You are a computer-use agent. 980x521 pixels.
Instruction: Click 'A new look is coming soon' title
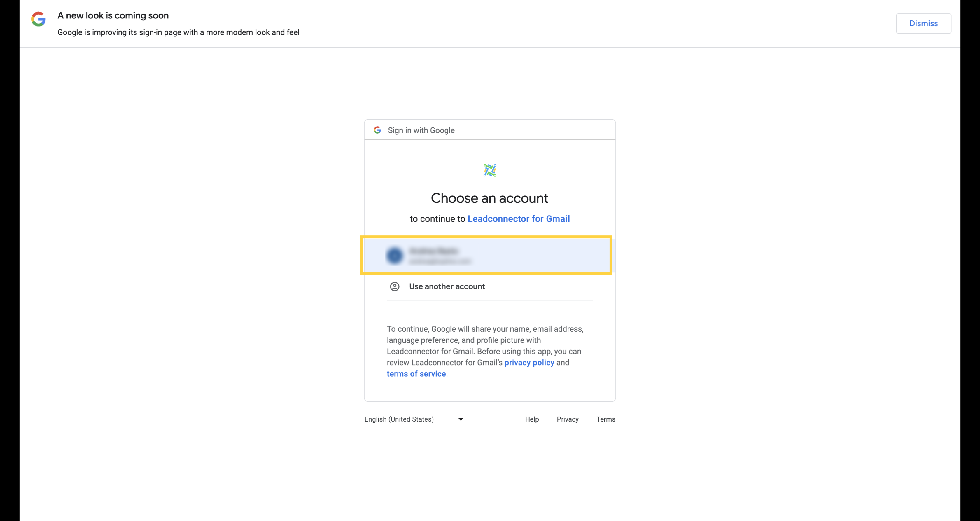[113, 15]
